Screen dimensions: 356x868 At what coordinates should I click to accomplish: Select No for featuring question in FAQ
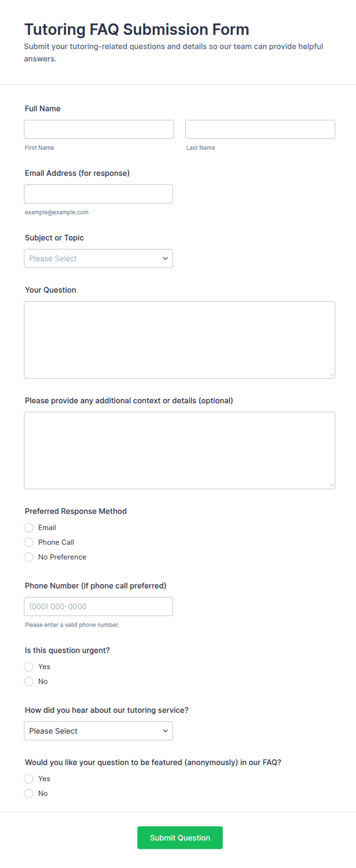pos(29,794)
